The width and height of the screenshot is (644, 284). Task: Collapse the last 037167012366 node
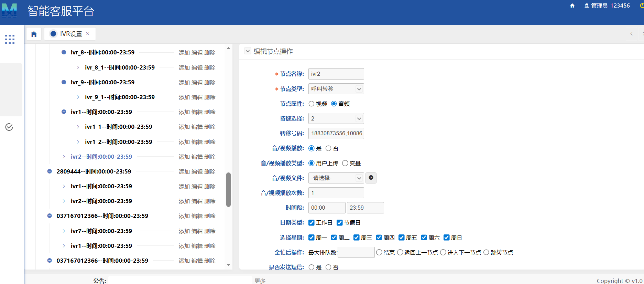[x=50, y=261]
